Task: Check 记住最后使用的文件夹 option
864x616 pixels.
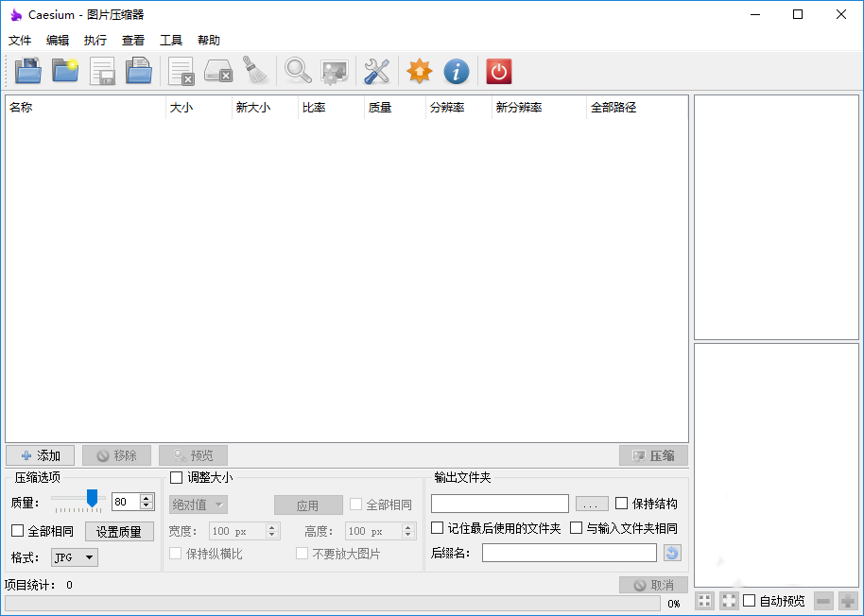Action: (x=437, y=528)
